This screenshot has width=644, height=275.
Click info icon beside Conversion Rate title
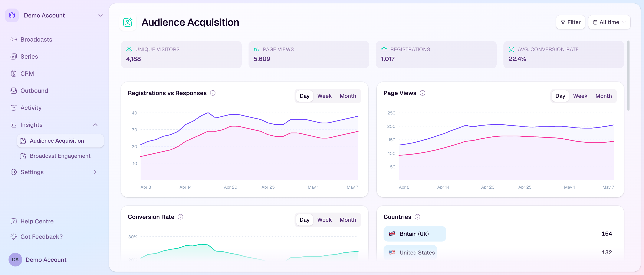[x=181, y=217]
